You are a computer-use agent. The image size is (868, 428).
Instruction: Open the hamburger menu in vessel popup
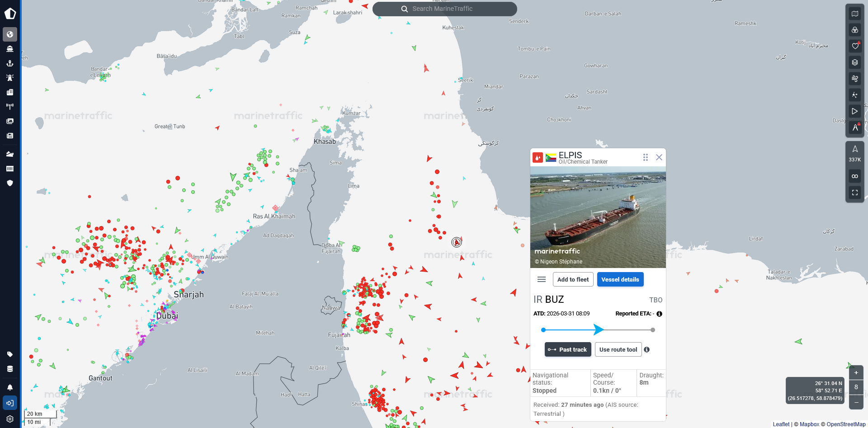tap(542, 279)
